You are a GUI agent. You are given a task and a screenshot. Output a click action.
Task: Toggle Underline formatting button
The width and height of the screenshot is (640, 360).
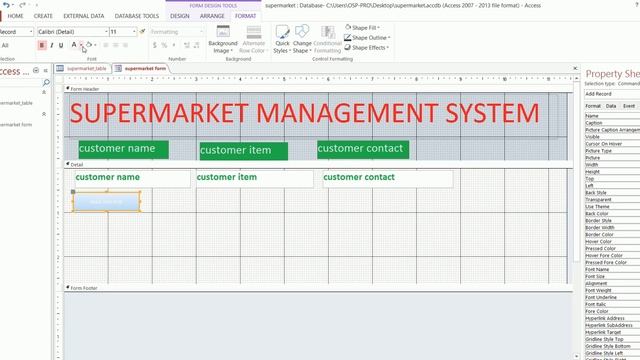(61, 45)
